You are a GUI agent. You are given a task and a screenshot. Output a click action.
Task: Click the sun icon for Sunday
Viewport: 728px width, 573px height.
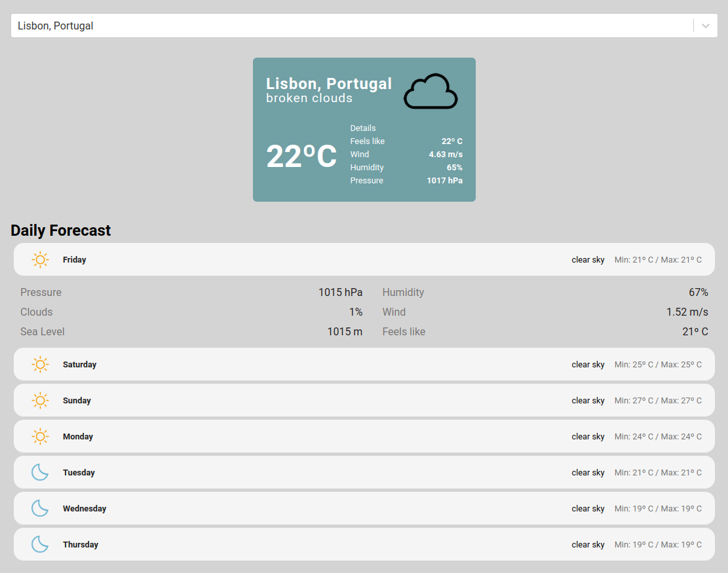(x=41, y=400)
